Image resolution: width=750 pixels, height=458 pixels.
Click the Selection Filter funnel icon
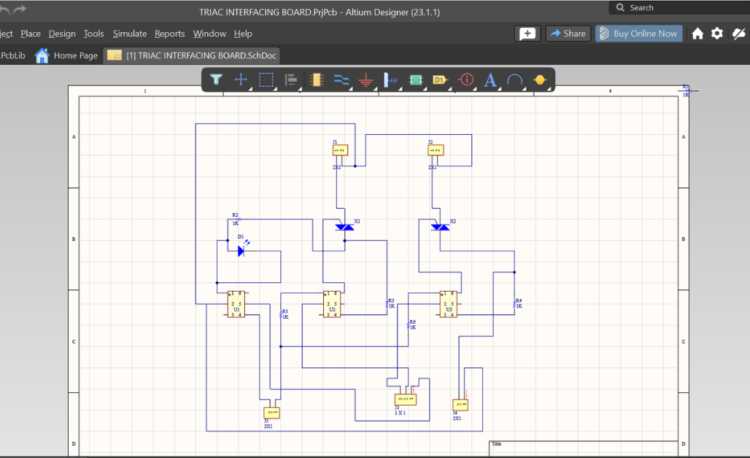(x=216, y=79)
